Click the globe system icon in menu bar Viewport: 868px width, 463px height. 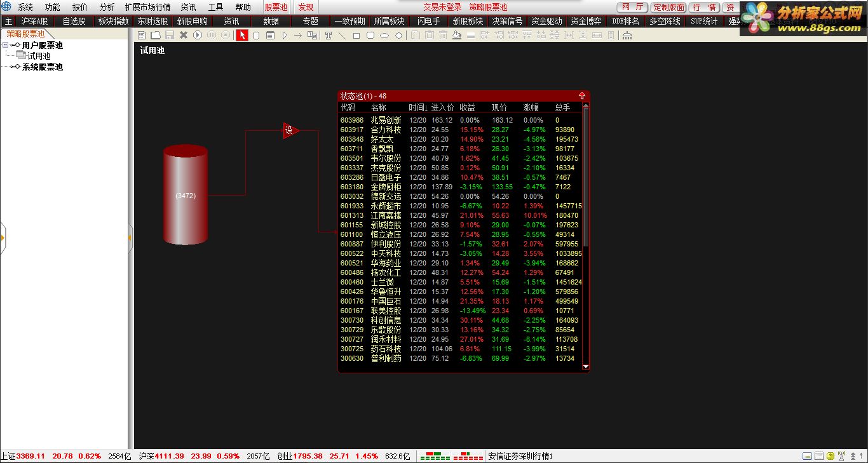tap(7, 7)
